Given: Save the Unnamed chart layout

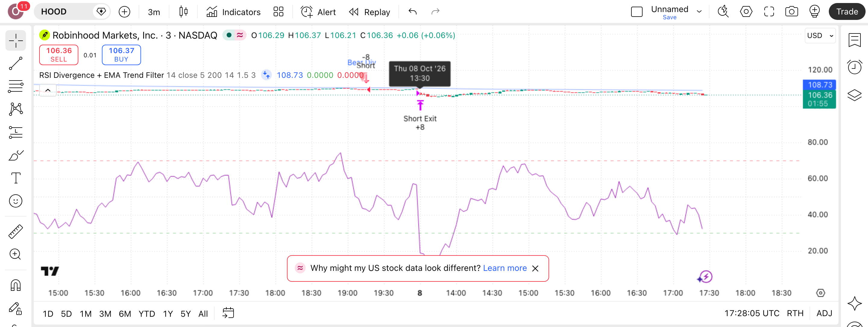Looking at the screenshot, I should click(x=669, y=17).
